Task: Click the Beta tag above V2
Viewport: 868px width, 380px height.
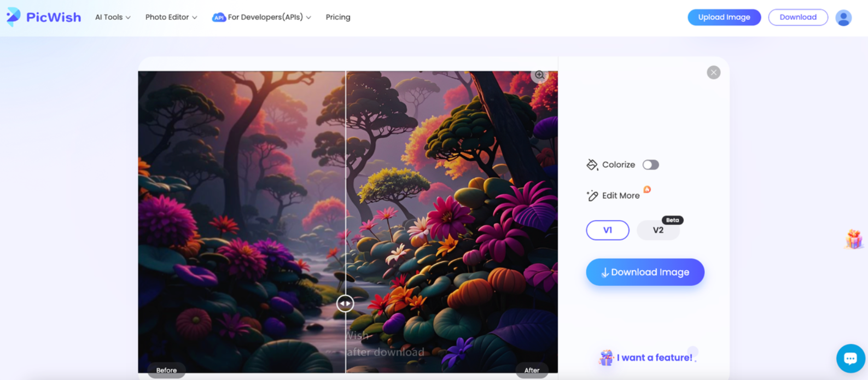Action: pyautogui.click(x=672, y=220)
